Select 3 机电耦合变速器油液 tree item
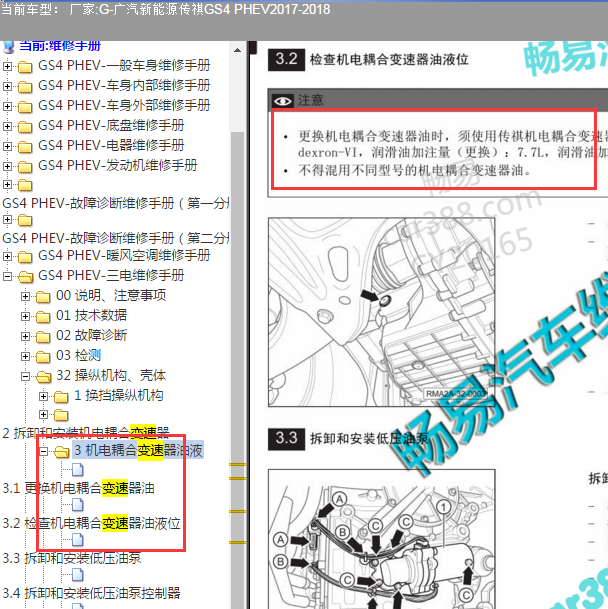The width and height of the screenshot is (608, 609). coord(138,451)
